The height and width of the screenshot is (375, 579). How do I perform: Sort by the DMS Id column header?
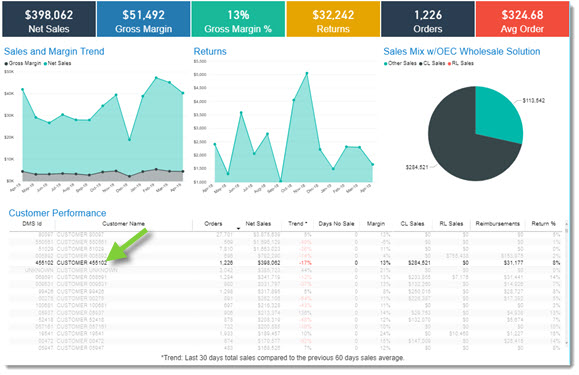32,224
